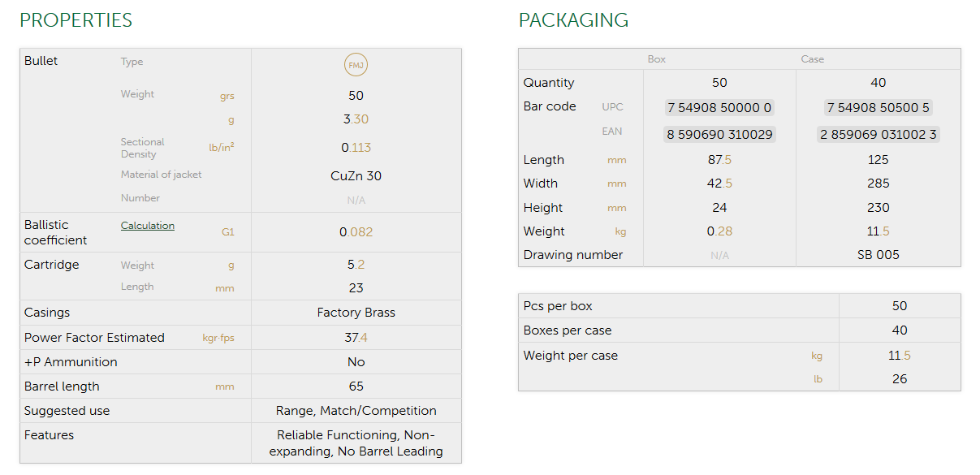Image resolution: width=980 pixels, height=475 pixels.
Task: Select the box UPC bar code 7 54908 50000 0
Action: [719, 108]
